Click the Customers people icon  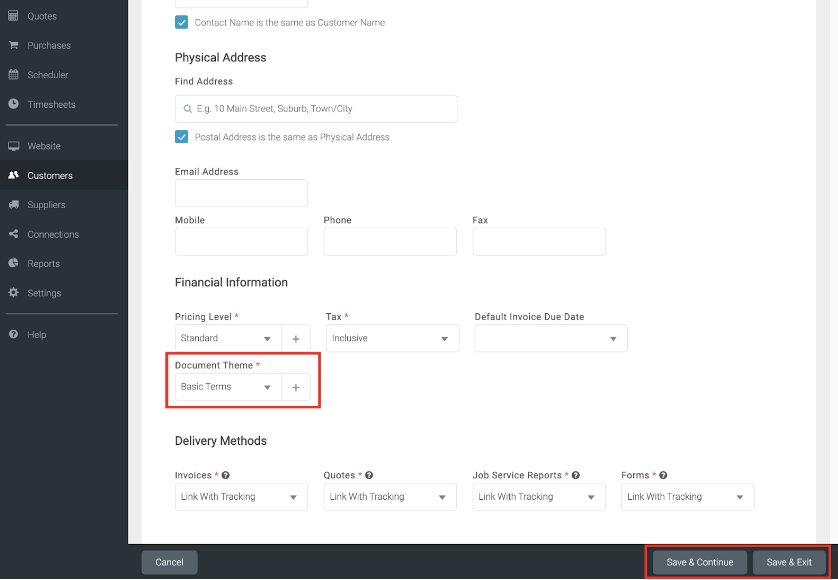[x=13, y=175]
